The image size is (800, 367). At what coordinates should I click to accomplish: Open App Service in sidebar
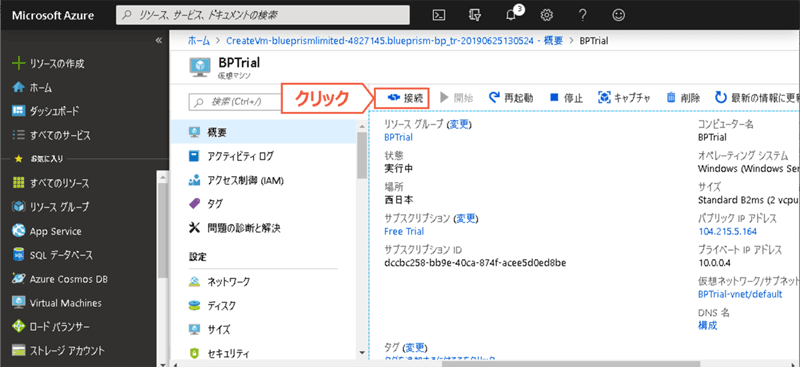(x=46, y=231)
